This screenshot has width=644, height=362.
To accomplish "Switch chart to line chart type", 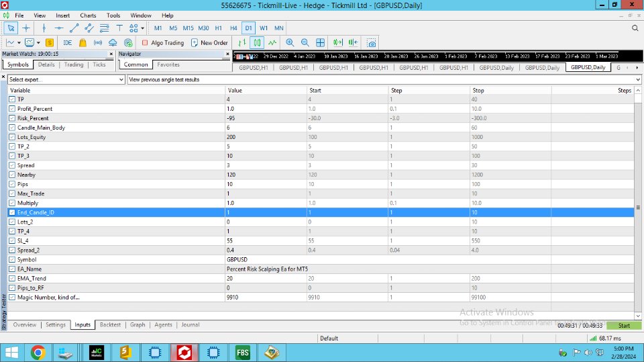I will (272, 43).
